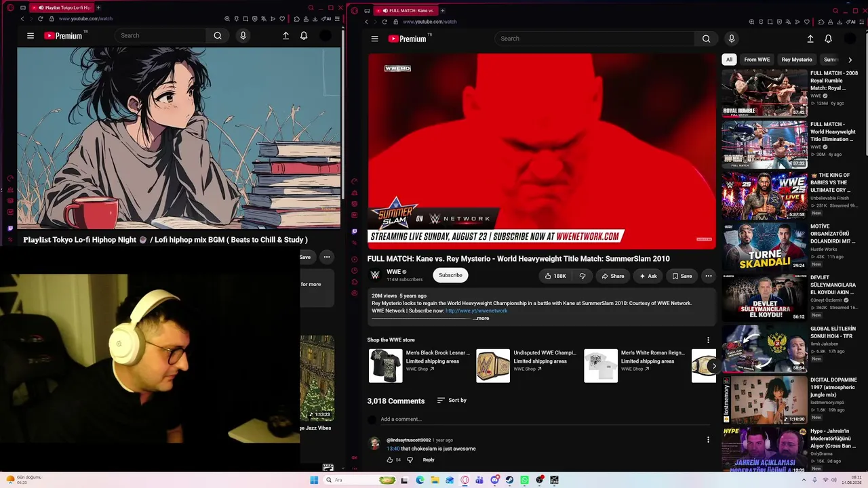This screenshot has width=868, height=488.
Task: Open more actions menu beside the Save button
Action: [x=708, y=276]
